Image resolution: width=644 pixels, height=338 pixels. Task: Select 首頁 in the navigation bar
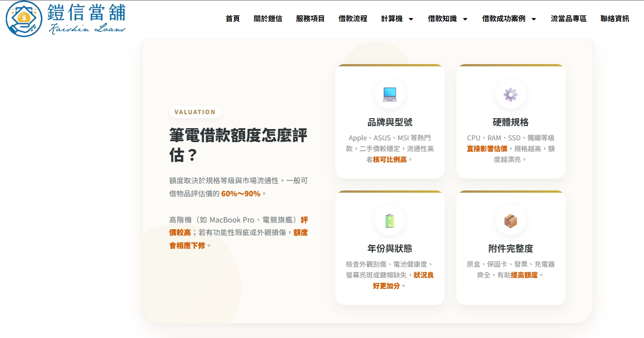click(232, 19)
